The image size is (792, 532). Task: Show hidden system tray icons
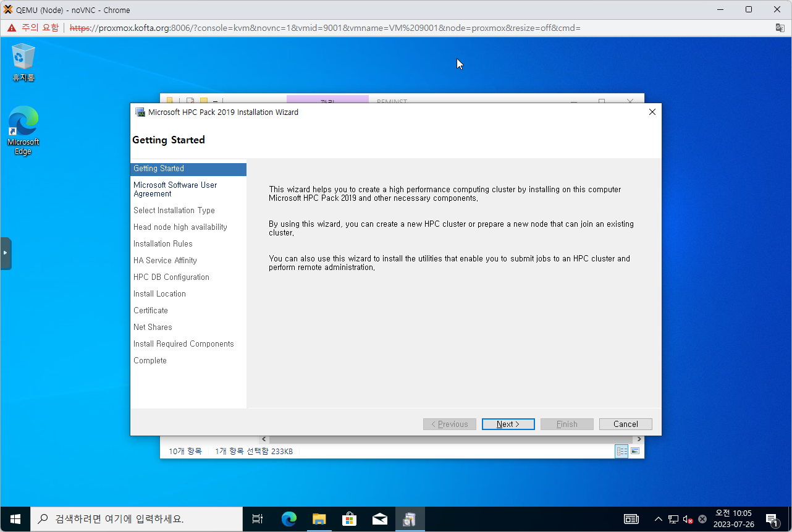click(x=659, y=519)
